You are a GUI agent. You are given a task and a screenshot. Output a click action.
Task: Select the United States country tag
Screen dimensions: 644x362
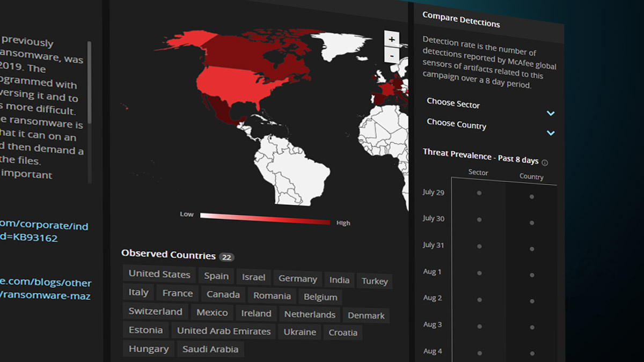(159, 274)
